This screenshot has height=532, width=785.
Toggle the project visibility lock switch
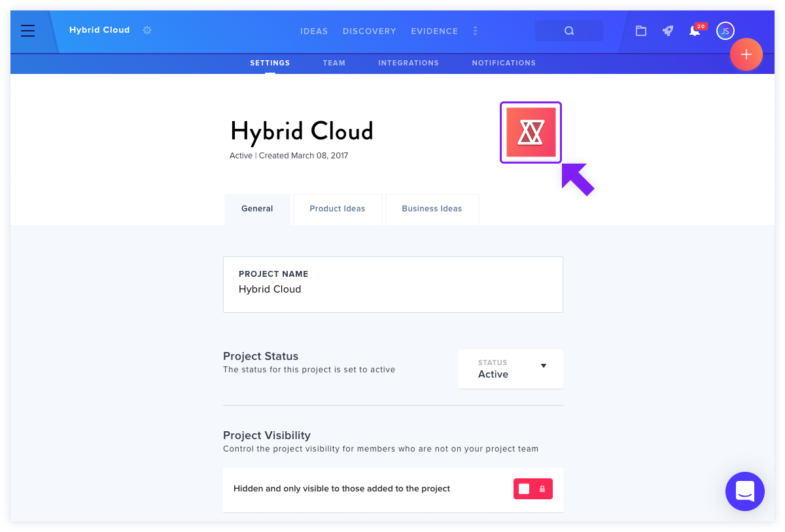(533, 489)
